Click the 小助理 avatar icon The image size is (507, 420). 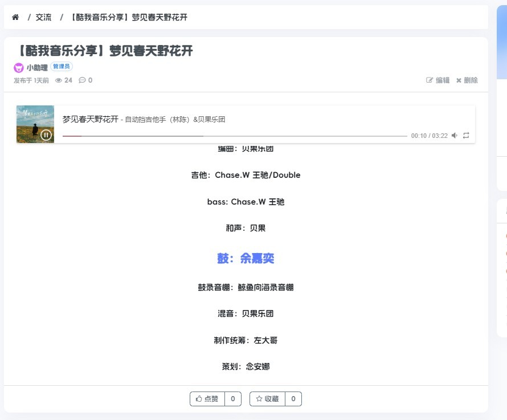19,67
